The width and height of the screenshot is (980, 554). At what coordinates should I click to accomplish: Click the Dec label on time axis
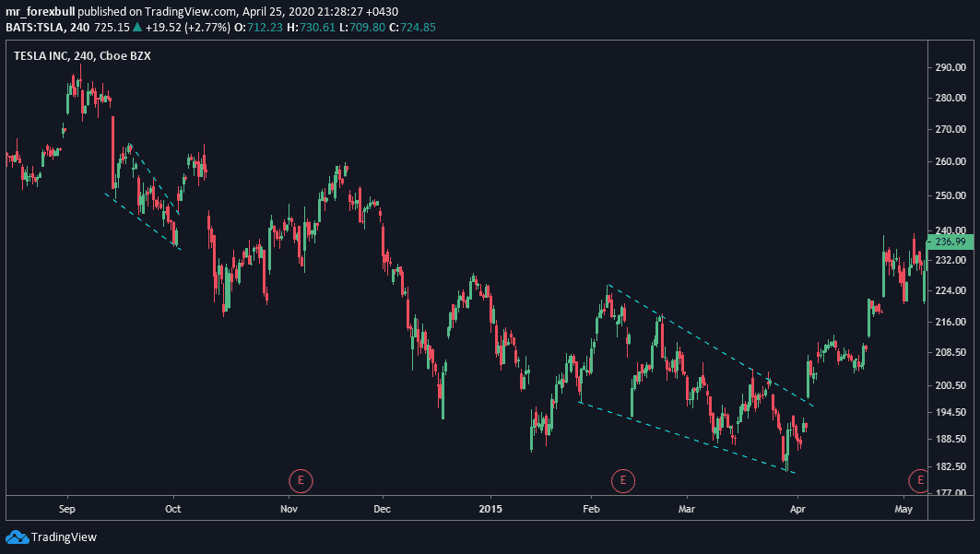tap(383, 508)
